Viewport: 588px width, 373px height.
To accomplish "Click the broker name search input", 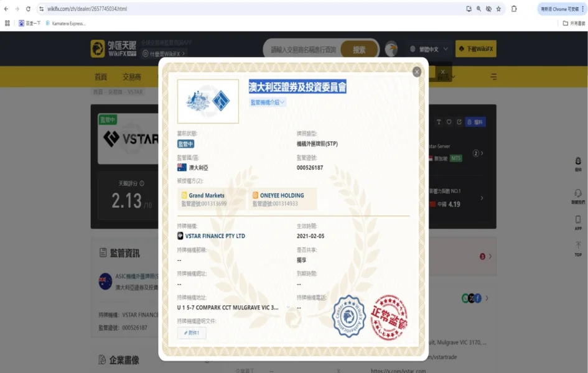I will click(303, 50).
